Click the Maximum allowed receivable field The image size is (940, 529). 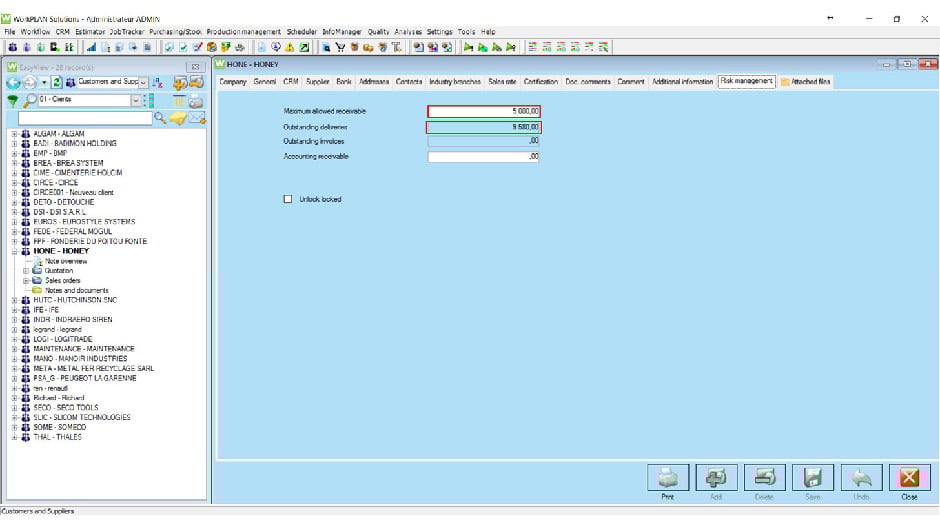484,112
